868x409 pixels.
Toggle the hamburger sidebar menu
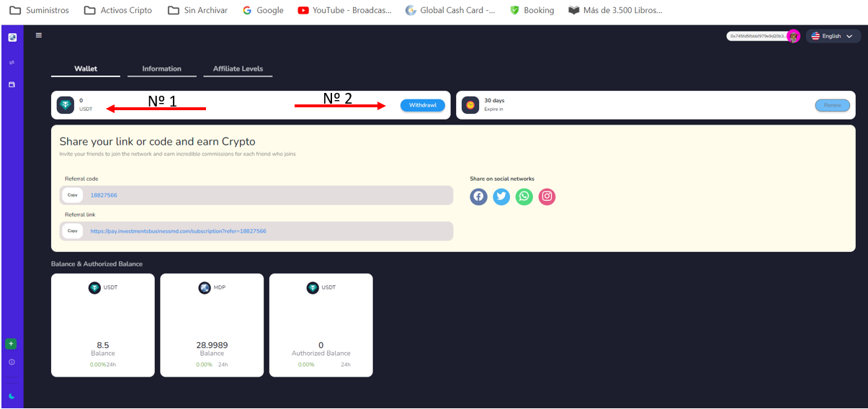pos(39,35)
